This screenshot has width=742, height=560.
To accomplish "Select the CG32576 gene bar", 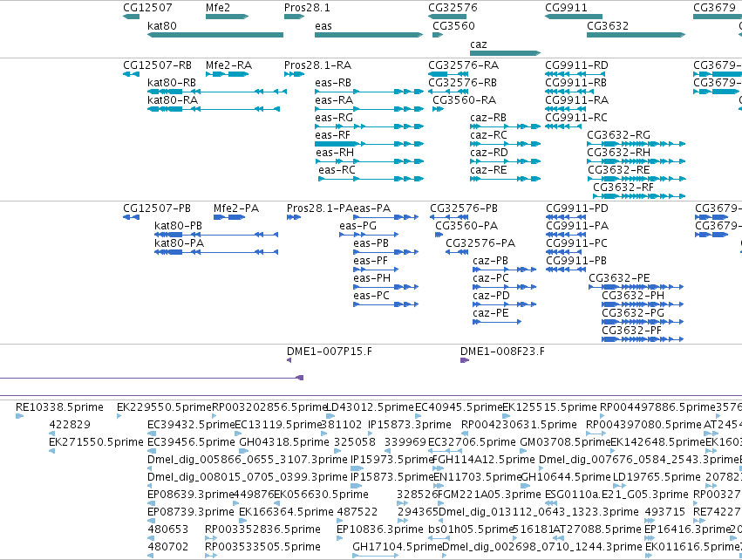I will pos(447,17).
